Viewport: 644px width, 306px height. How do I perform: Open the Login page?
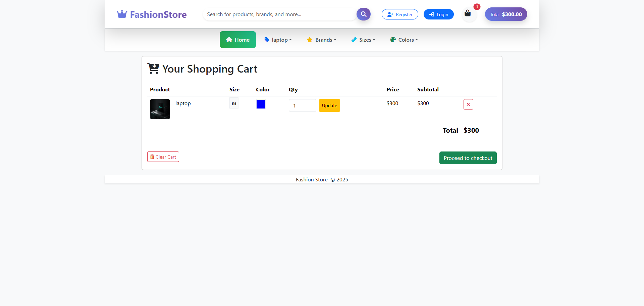[x=438, y=14]
